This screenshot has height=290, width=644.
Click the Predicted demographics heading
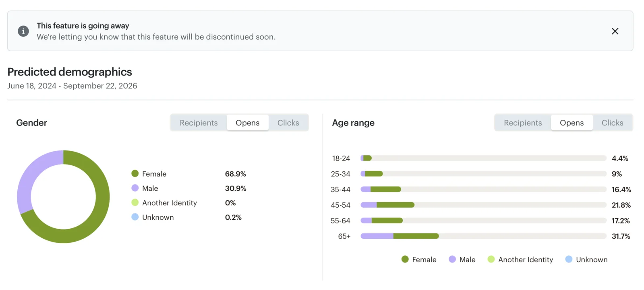70,72
